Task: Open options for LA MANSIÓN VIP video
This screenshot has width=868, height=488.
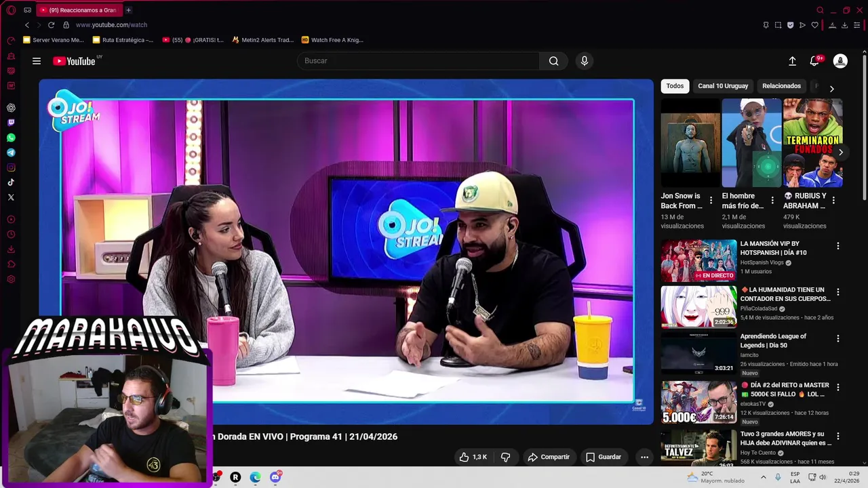Action: pyautogui.click(x=838, y=246)
